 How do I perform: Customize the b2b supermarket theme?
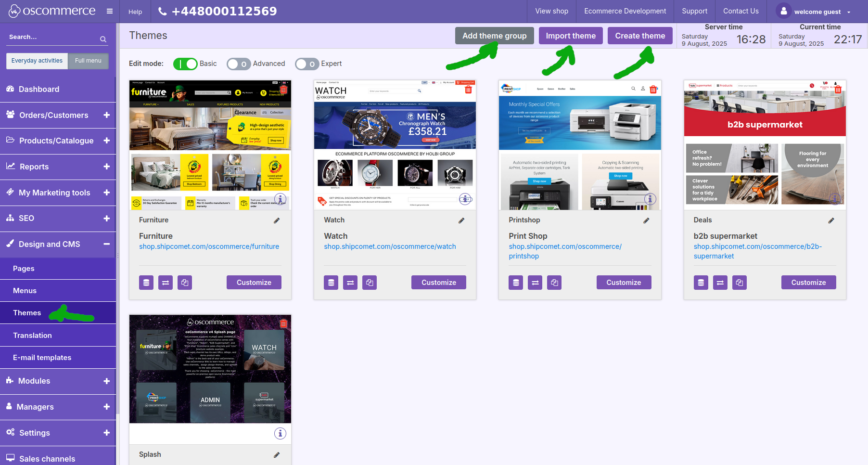[808, 283]
